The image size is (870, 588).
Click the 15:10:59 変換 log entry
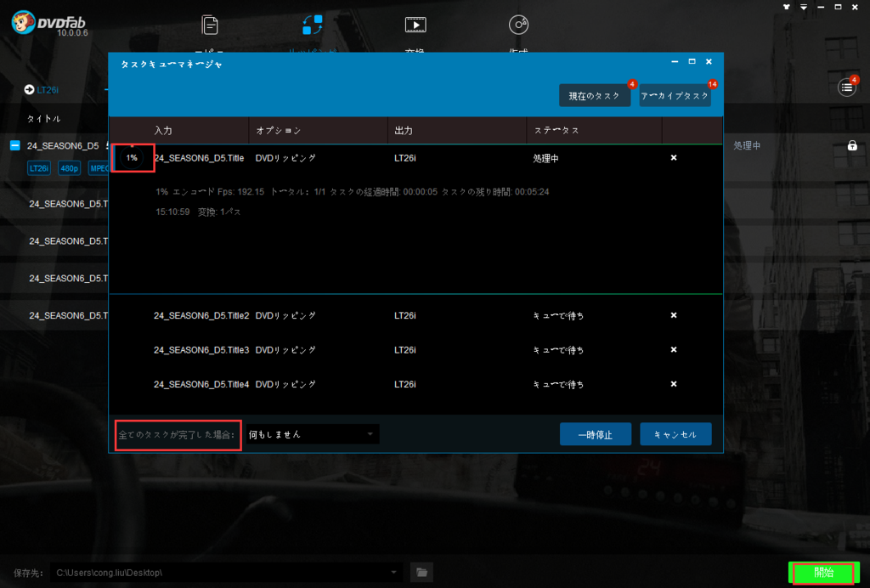[198, 212]
